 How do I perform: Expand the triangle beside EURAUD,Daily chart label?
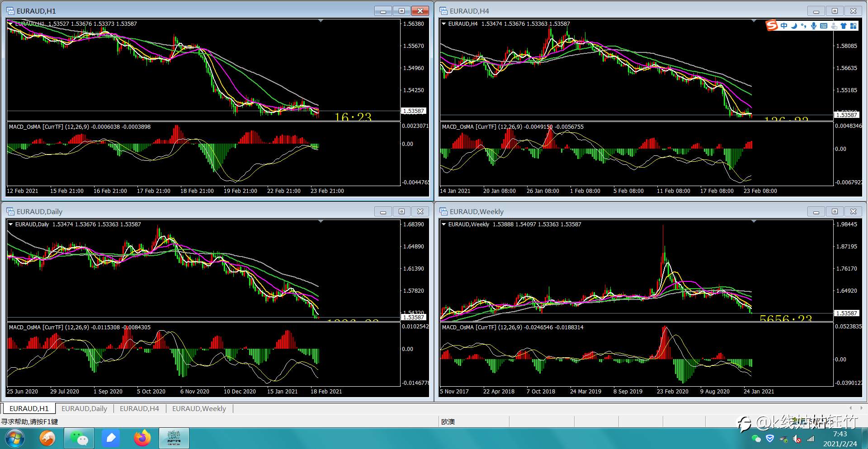[x=11, y=224]
